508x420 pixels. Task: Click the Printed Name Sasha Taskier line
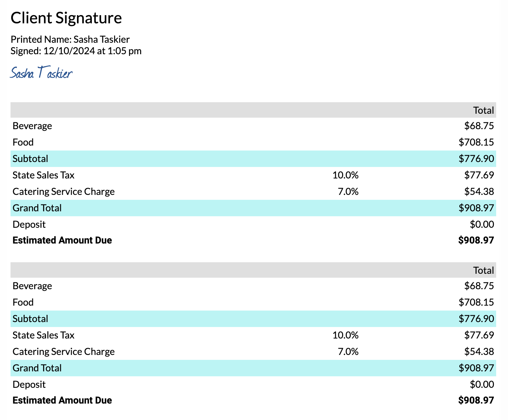70,39
